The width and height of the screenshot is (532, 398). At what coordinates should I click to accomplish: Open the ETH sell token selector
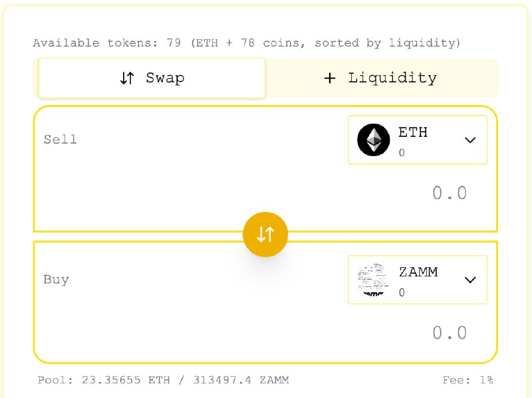418,140
